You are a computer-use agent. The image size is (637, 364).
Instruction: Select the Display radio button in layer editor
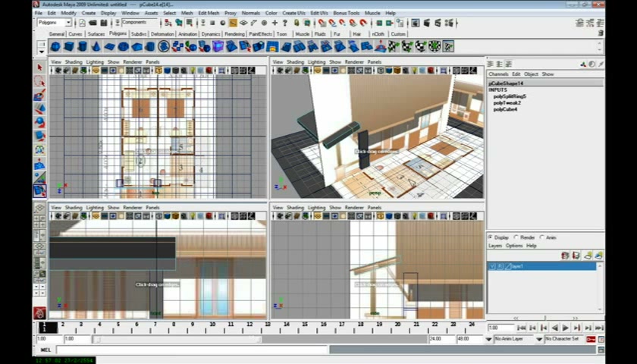click(491, 237)
